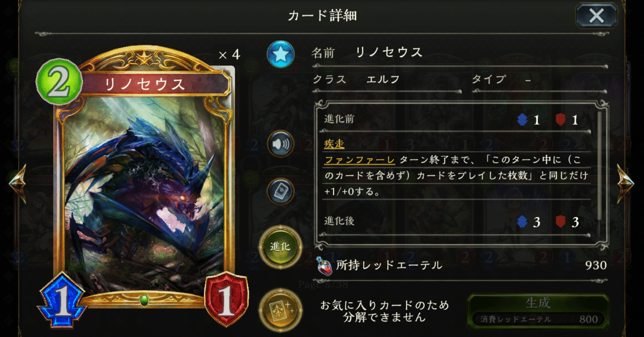
Task: Click the green cost 2 orb
Action: (59, 82)
